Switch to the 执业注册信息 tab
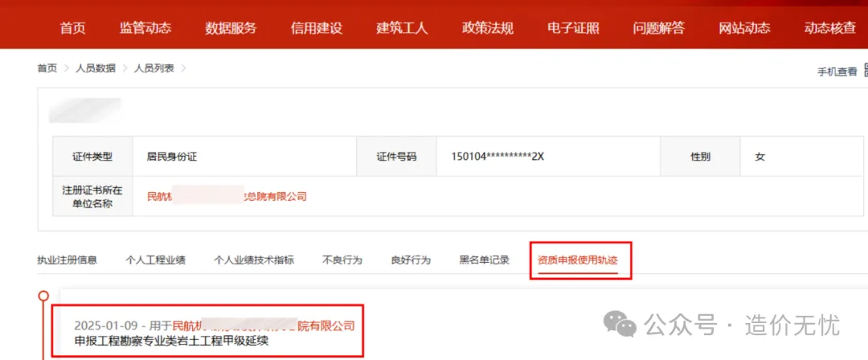Screen dimensions: 868x360 point(67,260)
